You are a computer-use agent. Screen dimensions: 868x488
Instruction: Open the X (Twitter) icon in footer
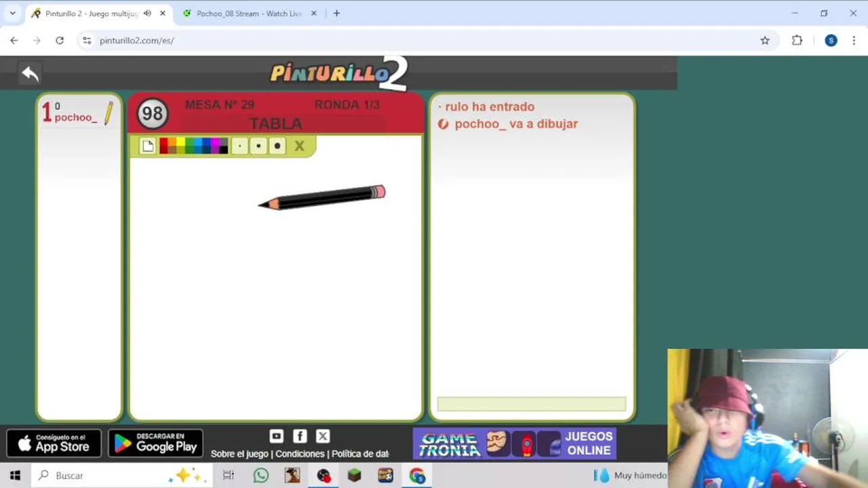click(323, 436)
